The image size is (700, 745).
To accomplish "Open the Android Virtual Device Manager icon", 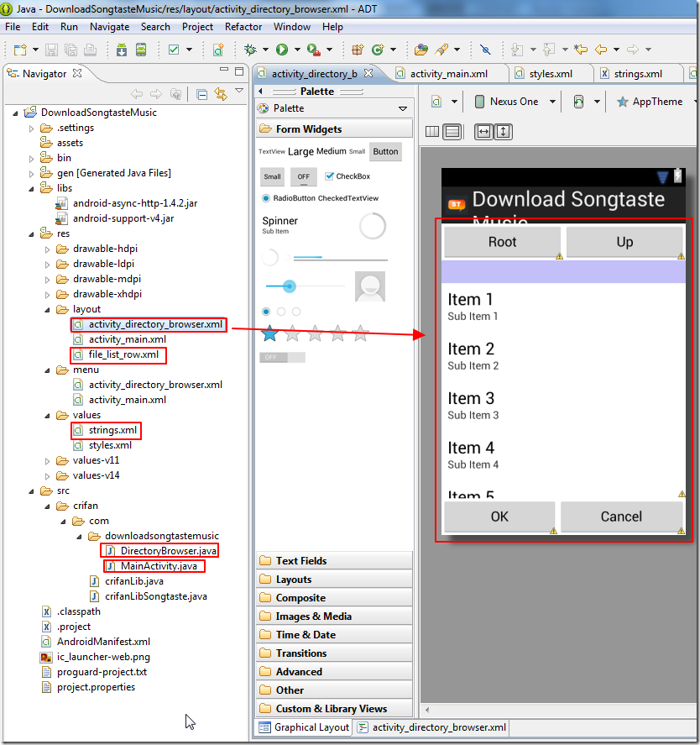I will (x=141, y=50).
